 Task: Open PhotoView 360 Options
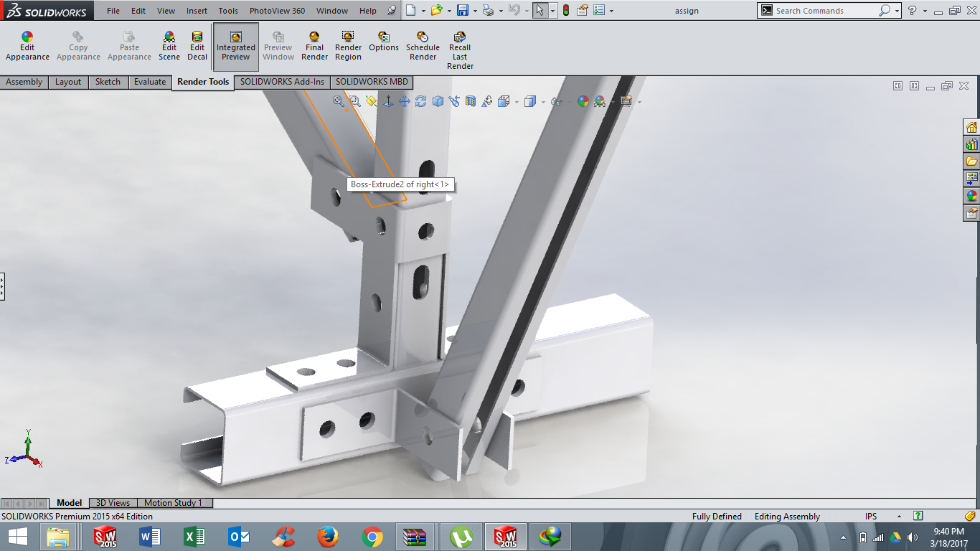tap(384, 42)
